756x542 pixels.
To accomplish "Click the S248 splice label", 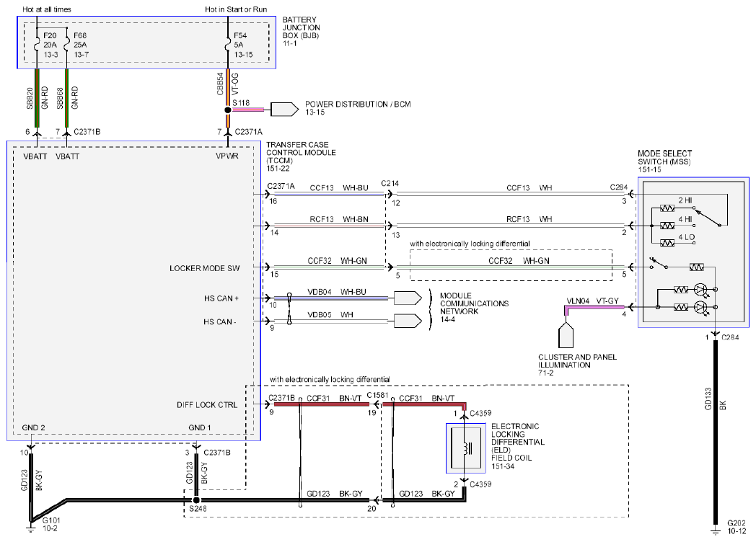I will 198,510.
